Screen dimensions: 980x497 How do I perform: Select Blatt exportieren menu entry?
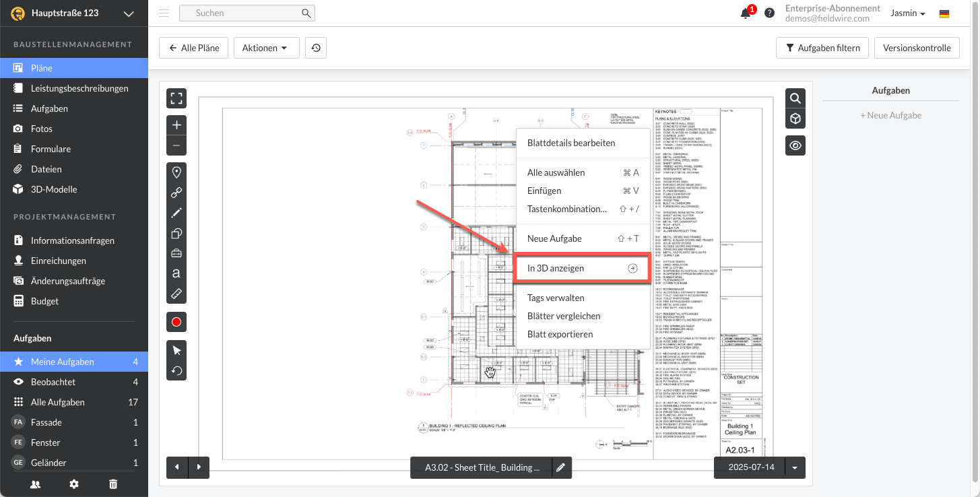tap(560, 334)
